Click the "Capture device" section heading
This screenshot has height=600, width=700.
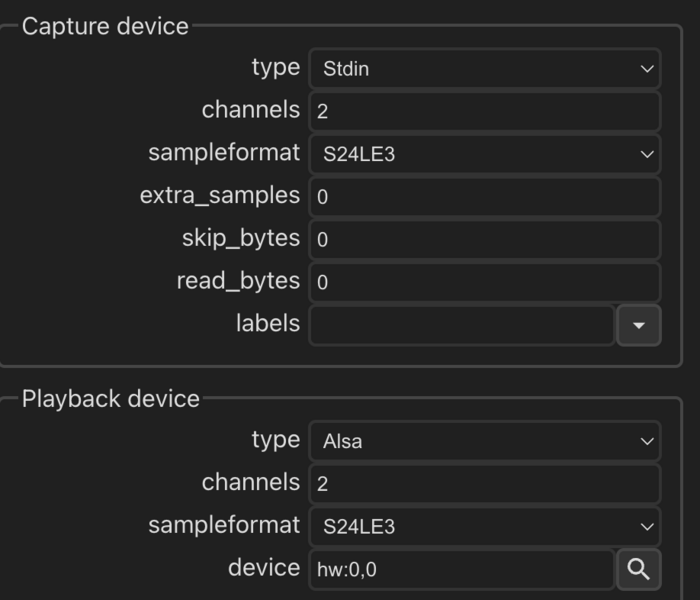(x=105, y=26)
